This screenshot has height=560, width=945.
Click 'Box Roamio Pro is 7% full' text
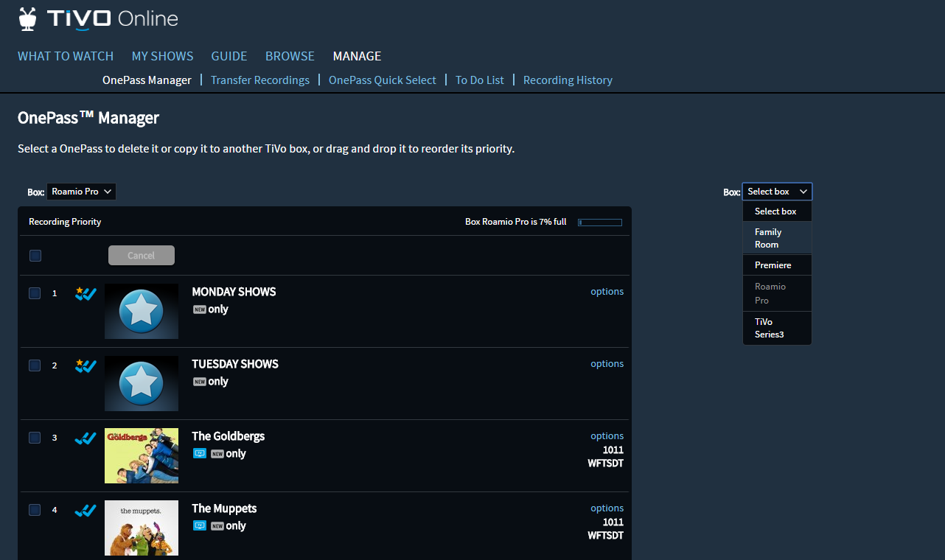click(516, 222)
